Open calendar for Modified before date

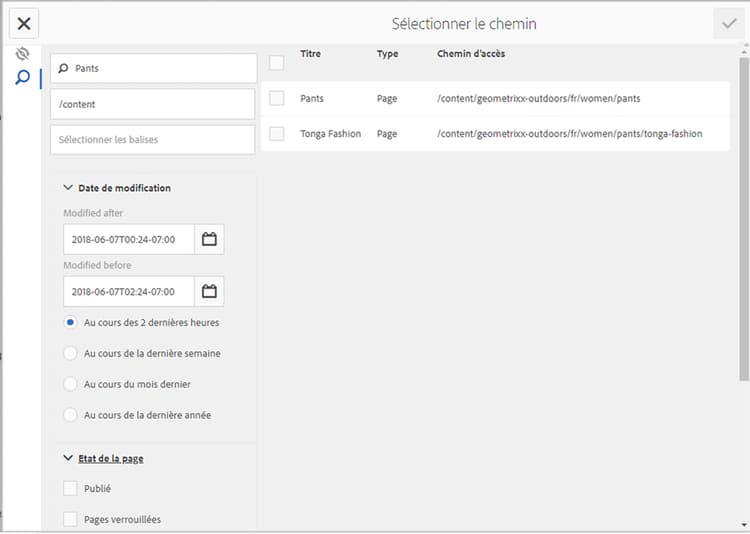pyautogui.click(x=209, y=292)
